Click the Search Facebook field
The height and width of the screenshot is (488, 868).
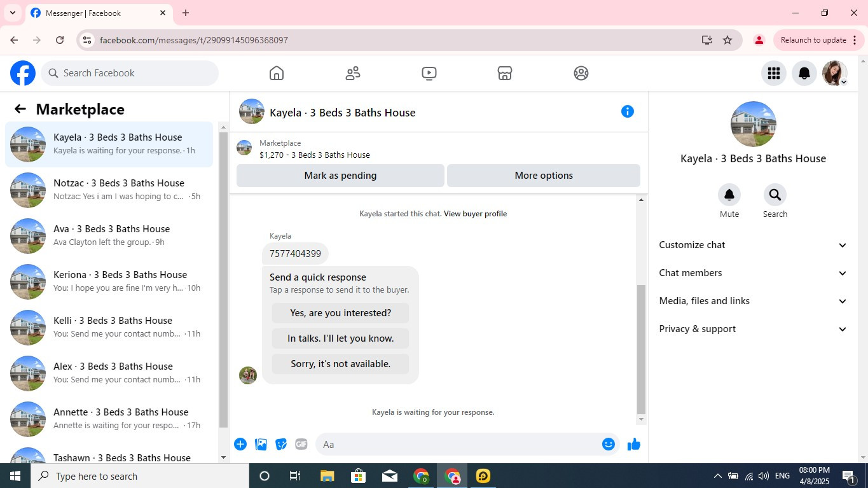[x=130, y=73]
